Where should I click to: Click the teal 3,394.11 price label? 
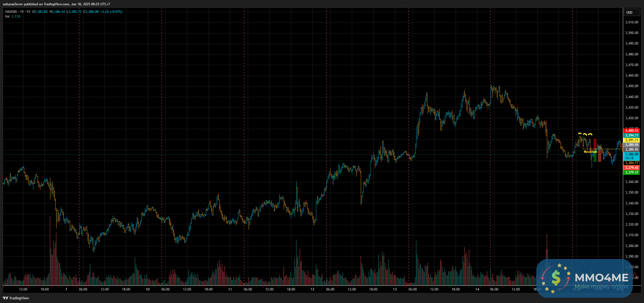coord(631,135)
